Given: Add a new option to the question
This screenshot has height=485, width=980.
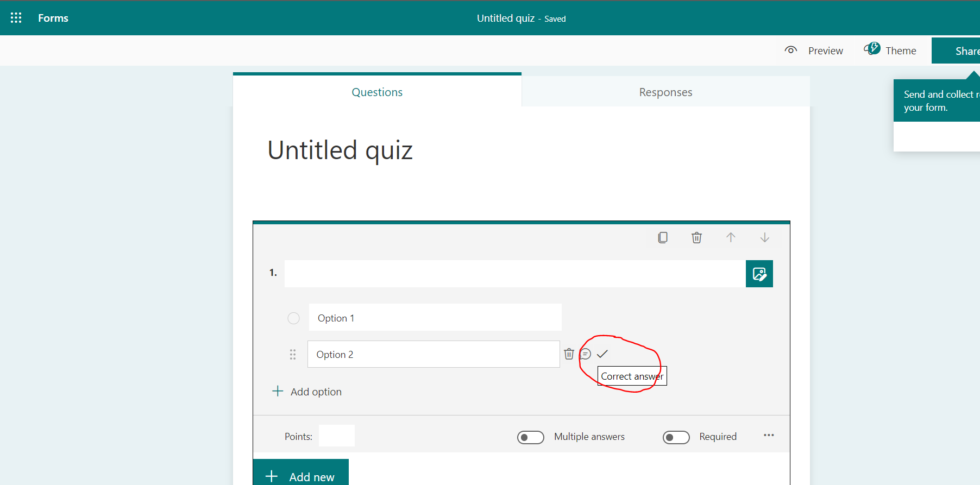Looking at the screenshot, I should click(307, 392).
